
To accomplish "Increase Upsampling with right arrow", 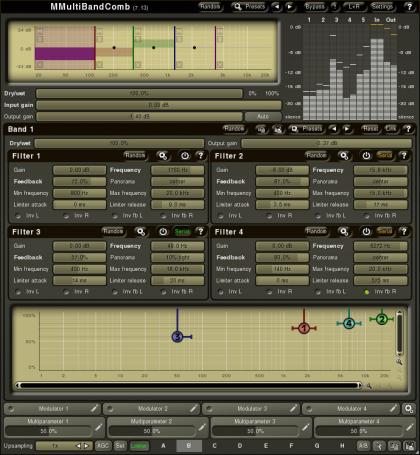I will [86, 446].
